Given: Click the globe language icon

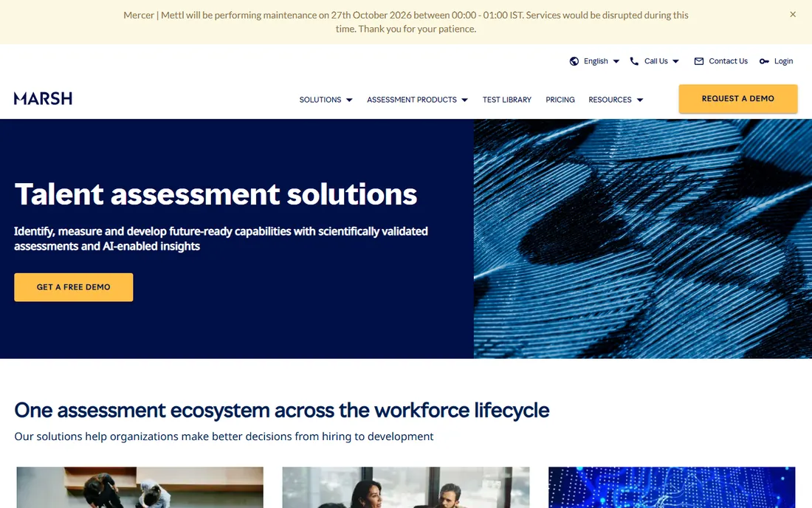Looking at the screenshot, I should pyautogui.click(x=574, y=61).
